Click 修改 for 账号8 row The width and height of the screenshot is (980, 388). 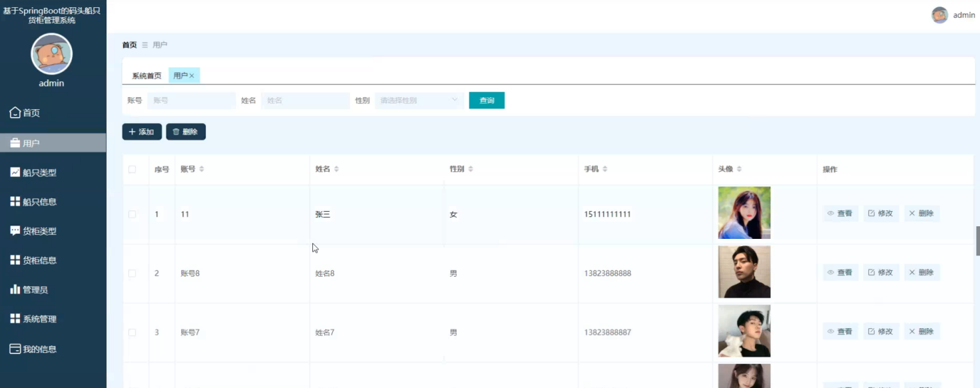pyautogui.click(x=881, y=272)
